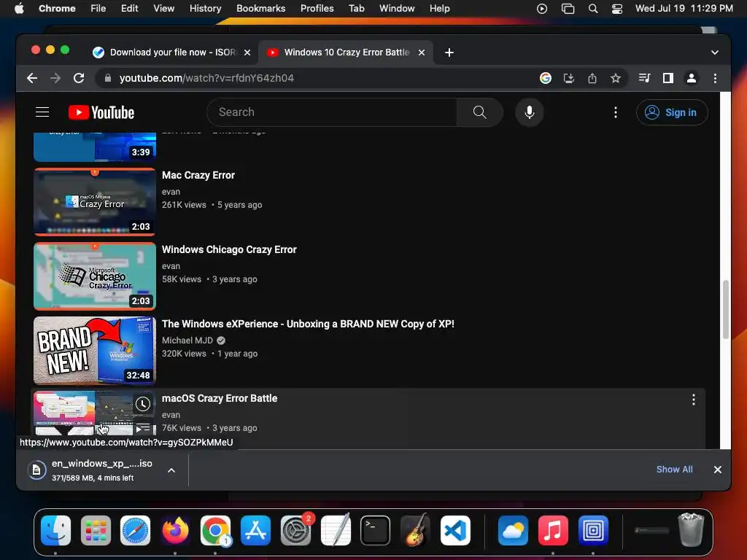View site info via the lock icon
Image resolution: width=747 pixels, height=560 pixels.
click(x=108, y=78)
